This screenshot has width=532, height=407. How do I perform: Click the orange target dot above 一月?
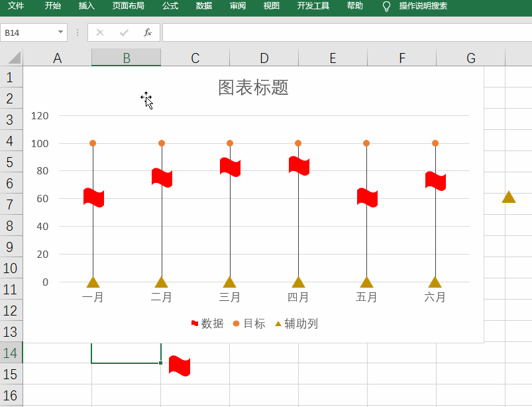pyautogui.click(x=93, y=143)
